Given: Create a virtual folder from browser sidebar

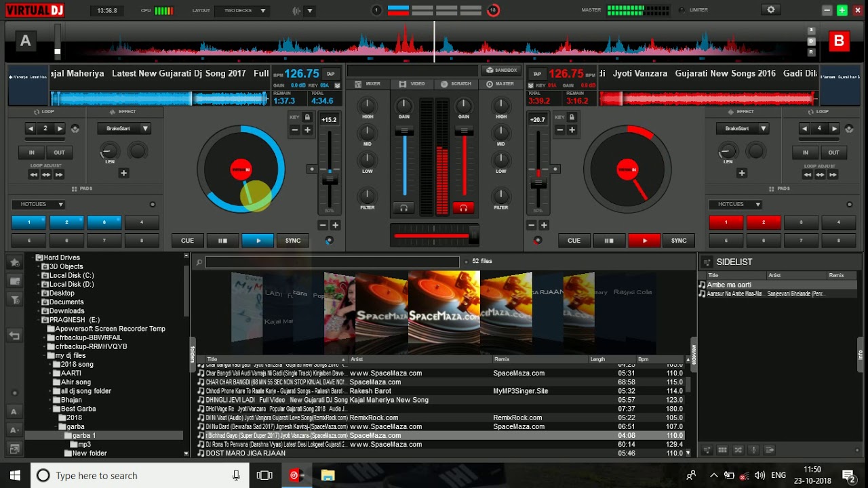Looking at the screenshot, I should point(14,281).
